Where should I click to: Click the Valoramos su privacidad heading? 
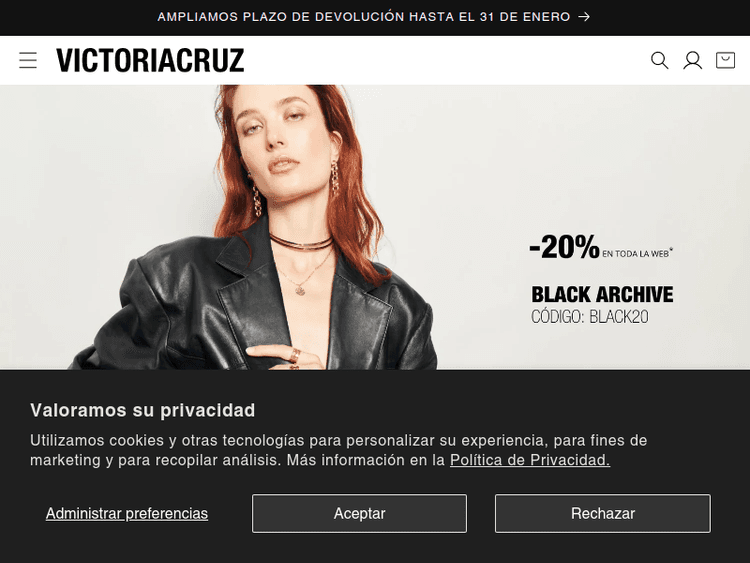pyautogui.click(x=143, y=410)
